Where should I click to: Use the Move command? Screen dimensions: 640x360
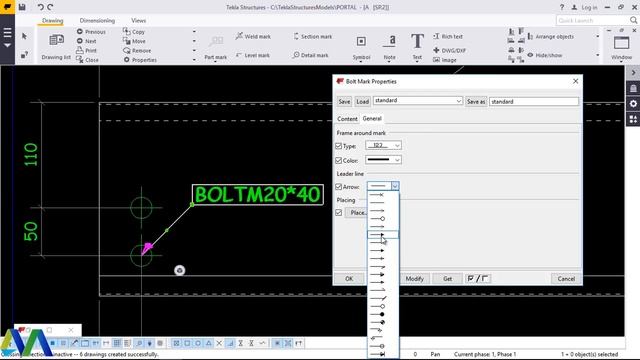134,41
